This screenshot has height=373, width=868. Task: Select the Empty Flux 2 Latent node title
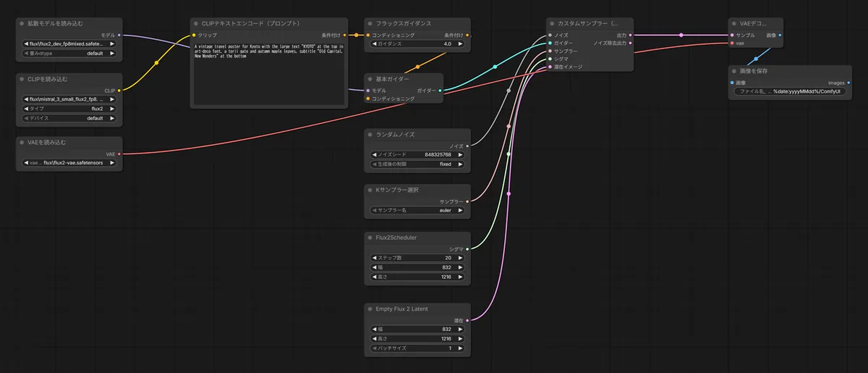coord(401,309)
